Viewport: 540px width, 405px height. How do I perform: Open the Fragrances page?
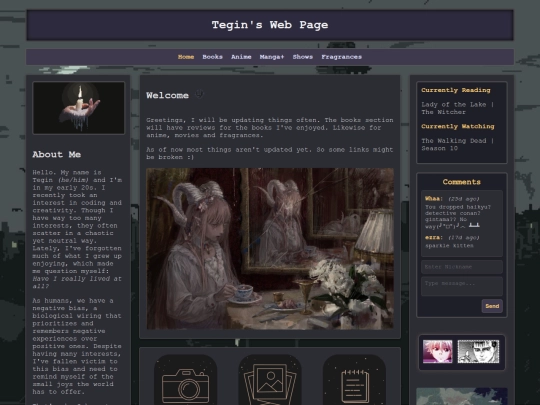342,57
